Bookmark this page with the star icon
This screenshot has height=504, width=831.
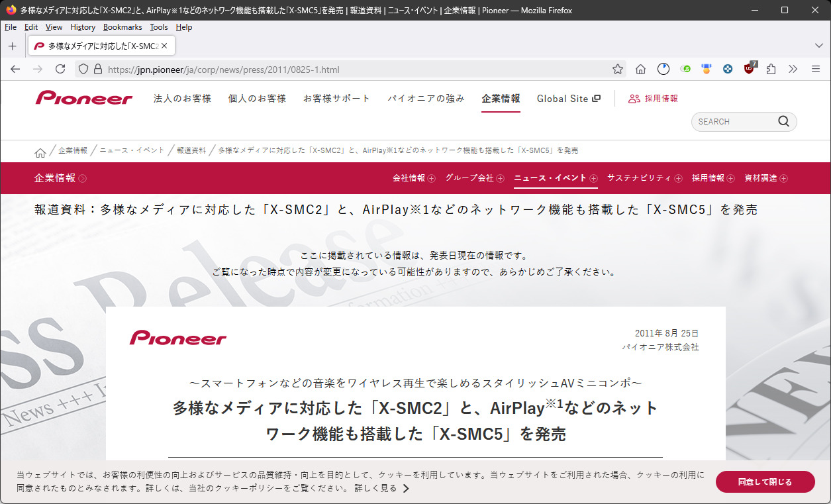tap(617, 69)
